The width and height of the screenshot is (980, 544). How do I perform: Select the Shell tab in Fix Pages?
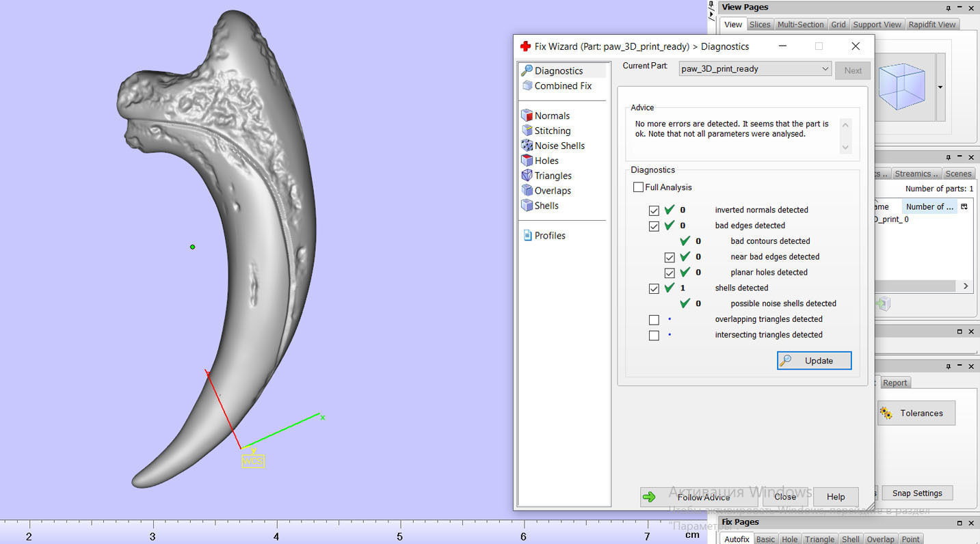(851, 539)
